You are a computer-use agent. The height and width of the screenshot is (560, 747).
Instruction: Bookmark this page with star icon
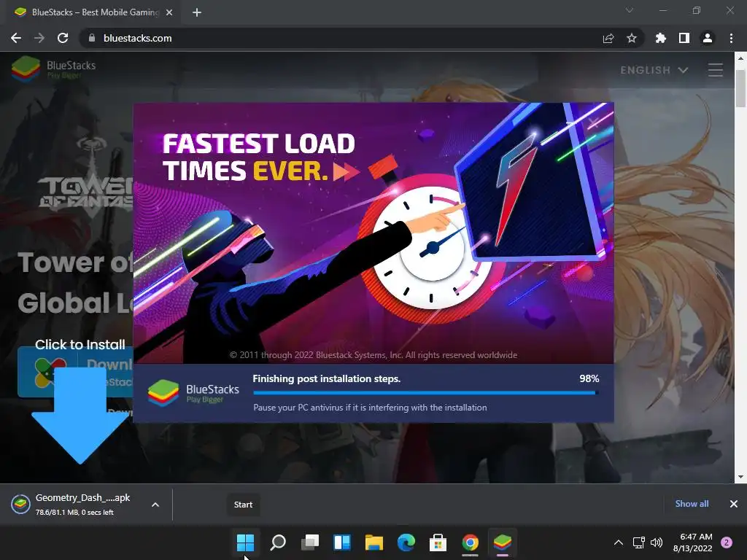pyautogui.click(x=632, y=38)
